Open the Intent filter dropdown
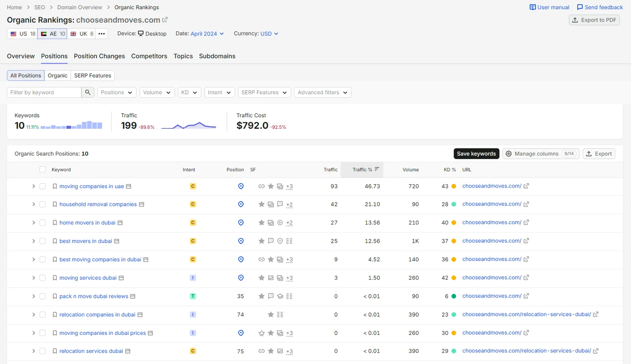This screenshot has height=364, width=631. [x=220, y=92]
